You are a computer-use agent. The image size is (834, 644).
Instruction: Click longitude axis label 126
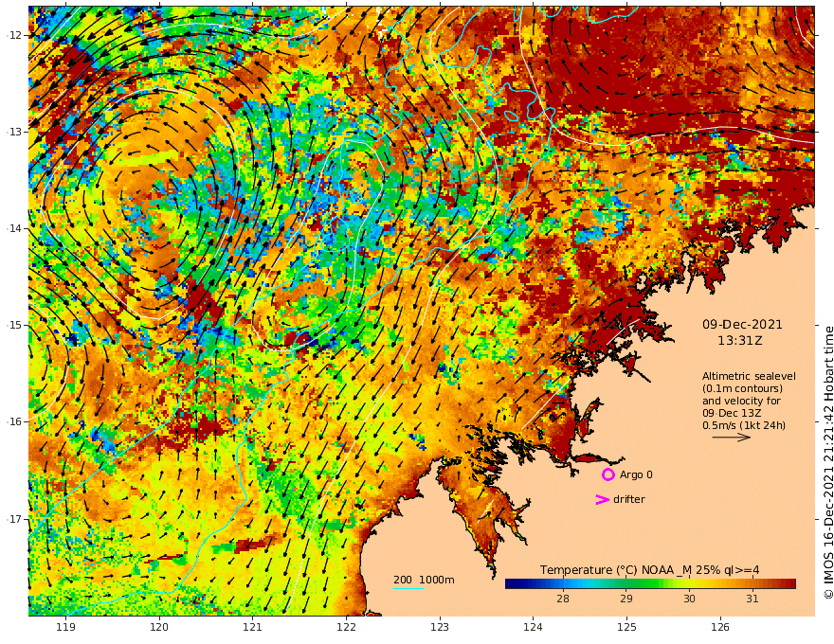coord(720,627)
